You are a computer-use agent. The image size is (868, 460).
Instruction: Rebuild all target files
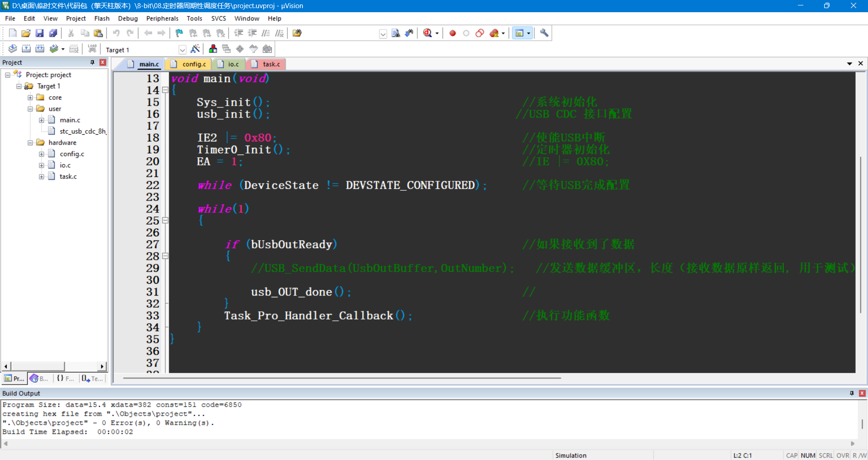(40, 49)
